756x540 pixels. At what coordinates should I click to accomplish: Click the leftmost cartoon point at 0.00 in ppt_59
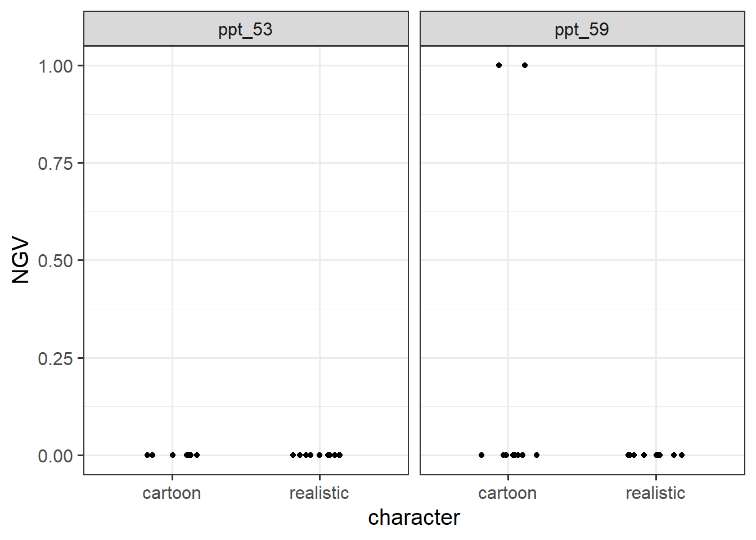[x=481, y=455]
